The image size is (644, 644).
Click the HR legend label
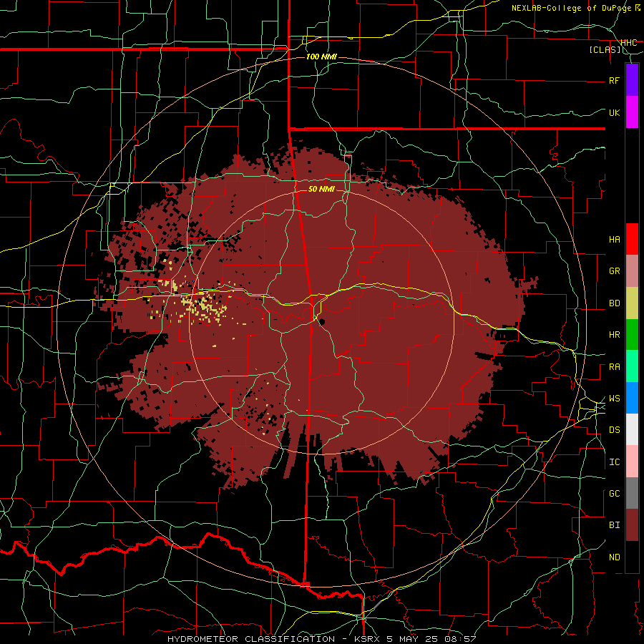coord(614,335)
